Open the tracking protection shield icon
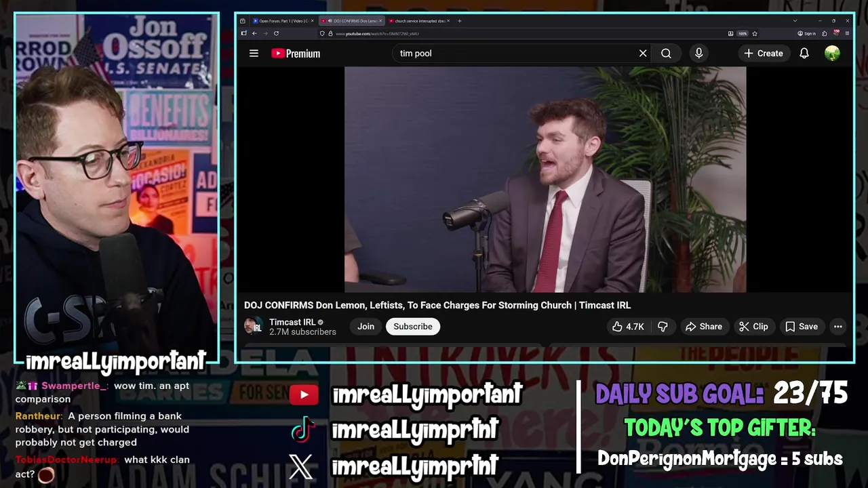868x488 pixels. (322, 33)
